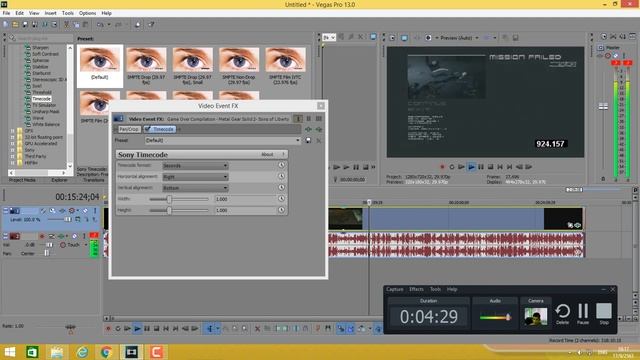Open the Edit menu
The height and width of the screenshot is (360, 640).
[20, 13]
